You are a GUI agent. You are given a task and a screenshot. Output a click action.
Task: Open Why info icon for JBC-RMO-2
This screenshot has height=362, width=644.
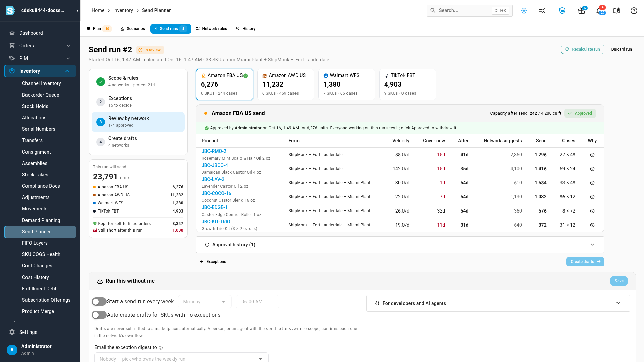coord(592,155)
